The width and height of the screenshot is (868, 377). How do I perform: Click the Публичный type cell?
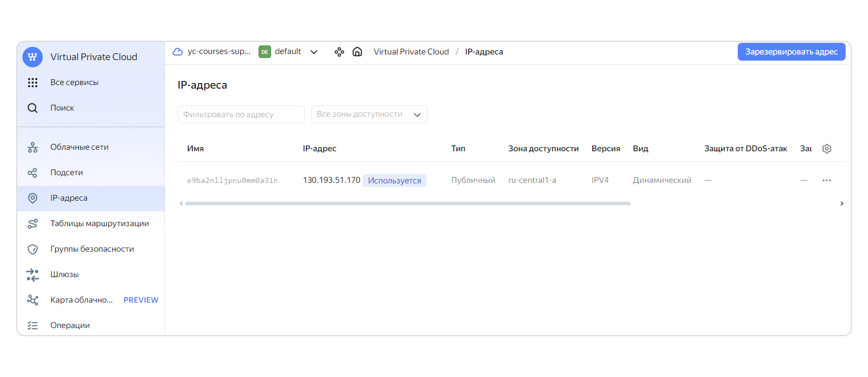click(x=473, y=180)
